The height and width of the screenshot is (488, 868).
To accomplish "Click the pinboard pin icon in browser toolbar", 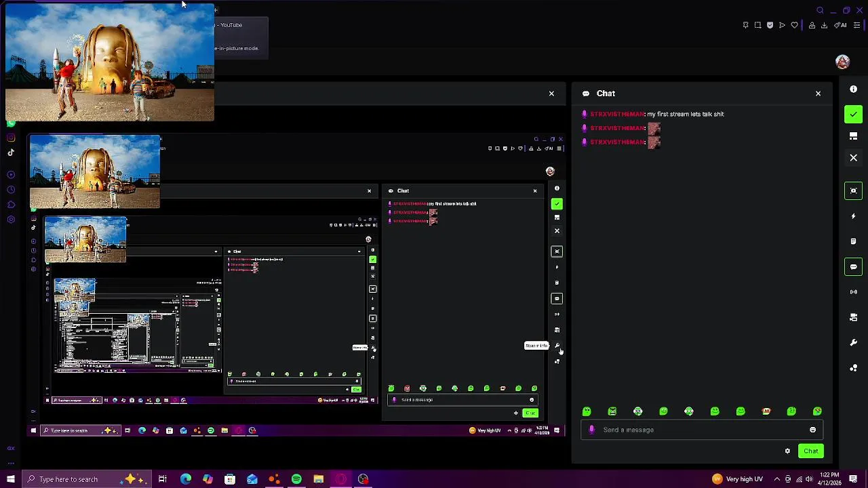I will pos(745,25).
